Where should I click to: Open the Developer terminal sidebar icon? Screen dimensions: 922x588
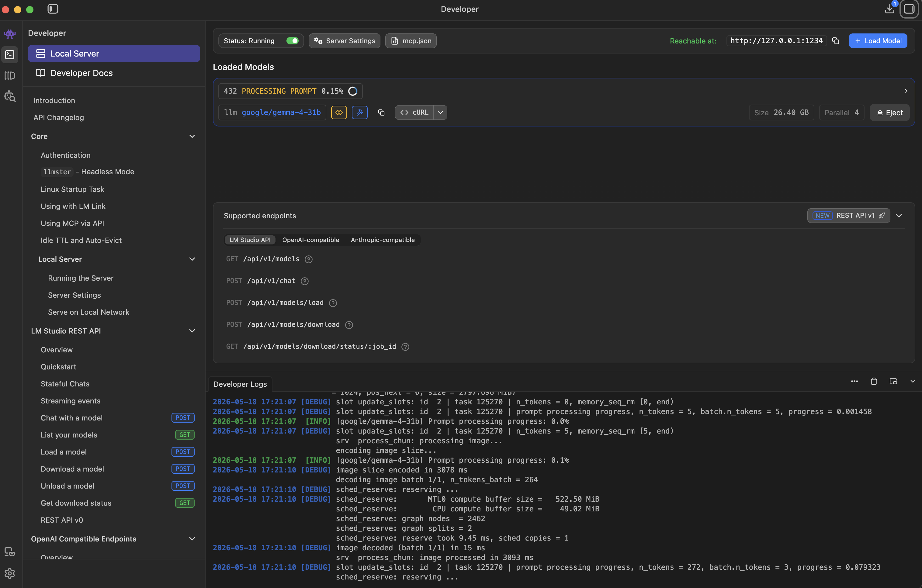(x=9, y=55)
